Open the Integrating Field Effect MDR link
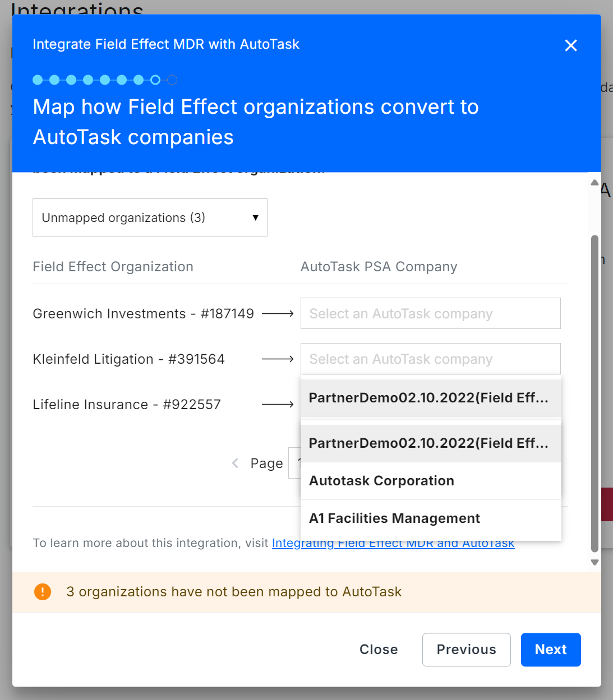The width and height of the screenshot is (613, 700). coord(393,543)
